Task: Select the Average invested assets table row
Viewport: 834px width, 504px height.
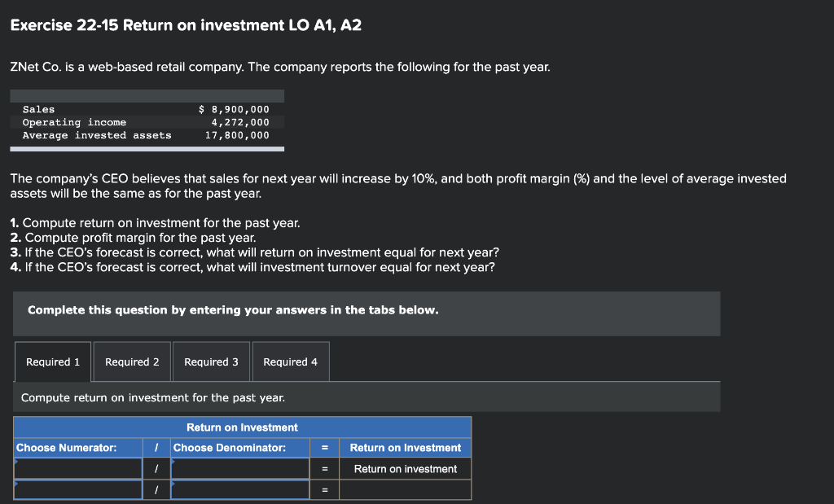Action: (x=147, y=134)
